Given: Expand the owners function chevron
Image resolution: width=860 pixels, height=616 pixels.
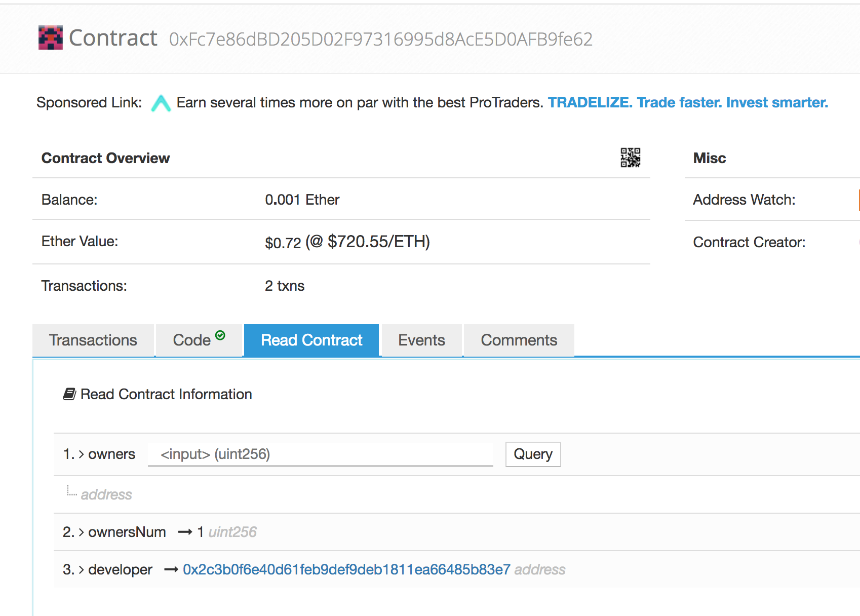Looking at the screenshot, I should (x=82, y=454).
